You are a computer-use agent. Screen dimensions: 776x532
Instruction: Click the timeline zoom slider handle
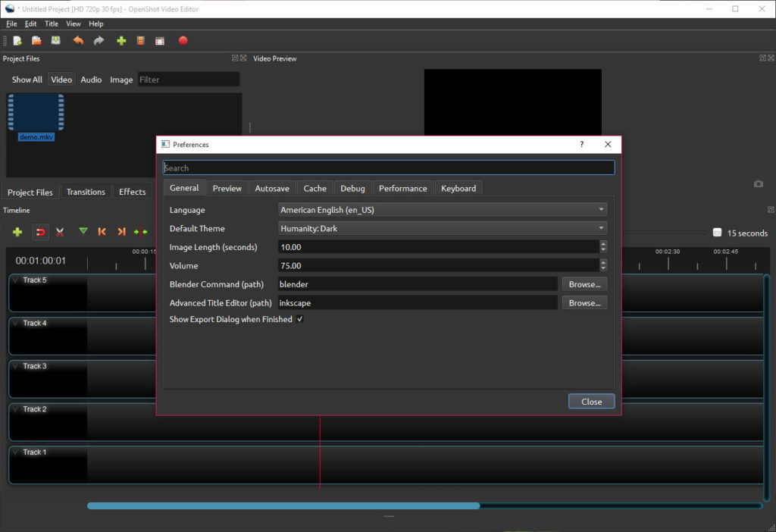717,233
